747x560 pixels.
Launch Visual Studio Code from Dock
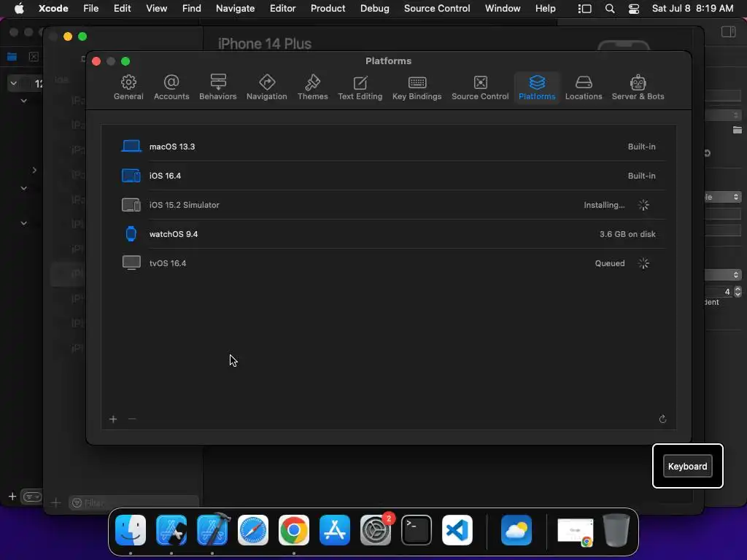(x=457, y=530)
